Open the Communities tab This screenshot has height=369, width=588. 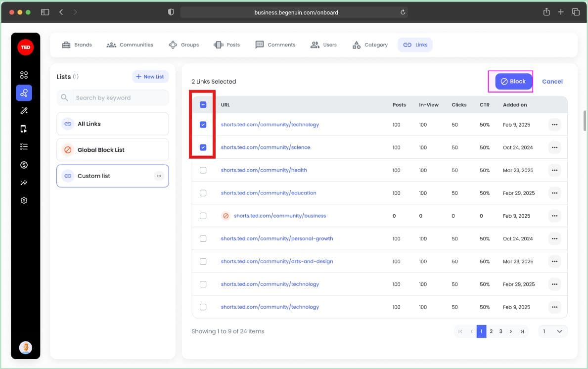(x=130, y=45)
